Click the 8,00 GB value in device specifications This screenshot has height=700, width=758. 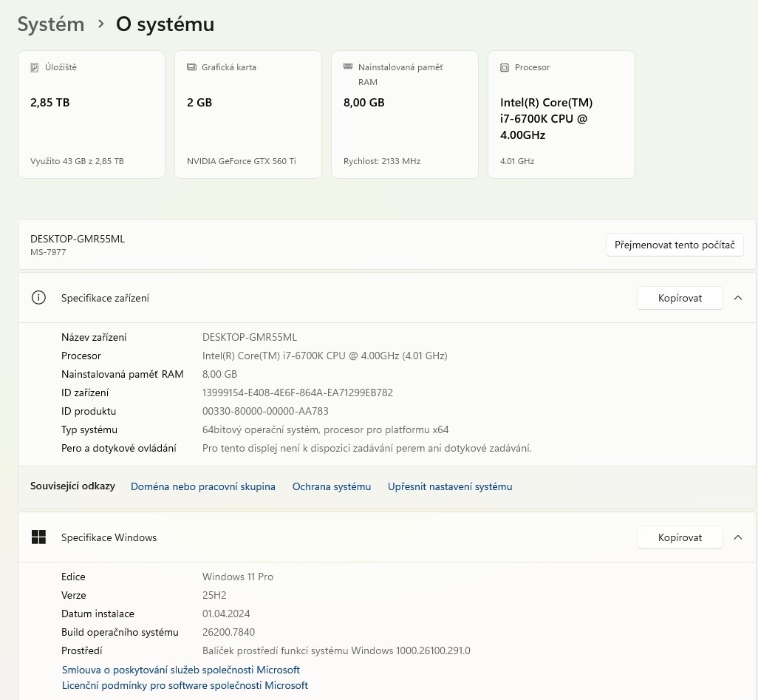[219, 374]
